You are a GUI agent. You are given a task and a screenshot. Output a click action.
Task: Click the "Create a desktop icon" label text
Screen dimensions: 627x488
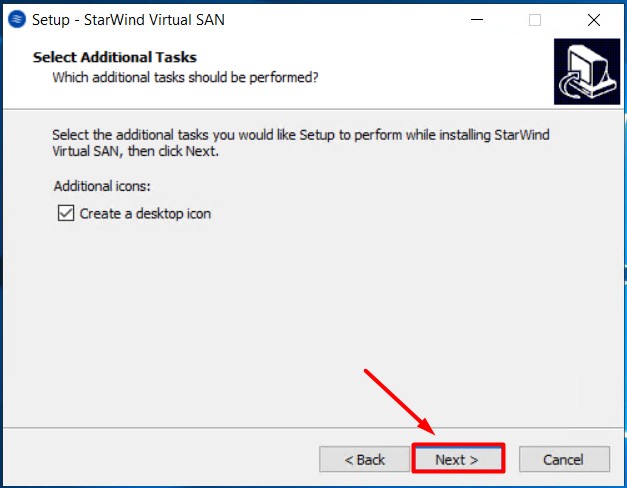(145, 213)
